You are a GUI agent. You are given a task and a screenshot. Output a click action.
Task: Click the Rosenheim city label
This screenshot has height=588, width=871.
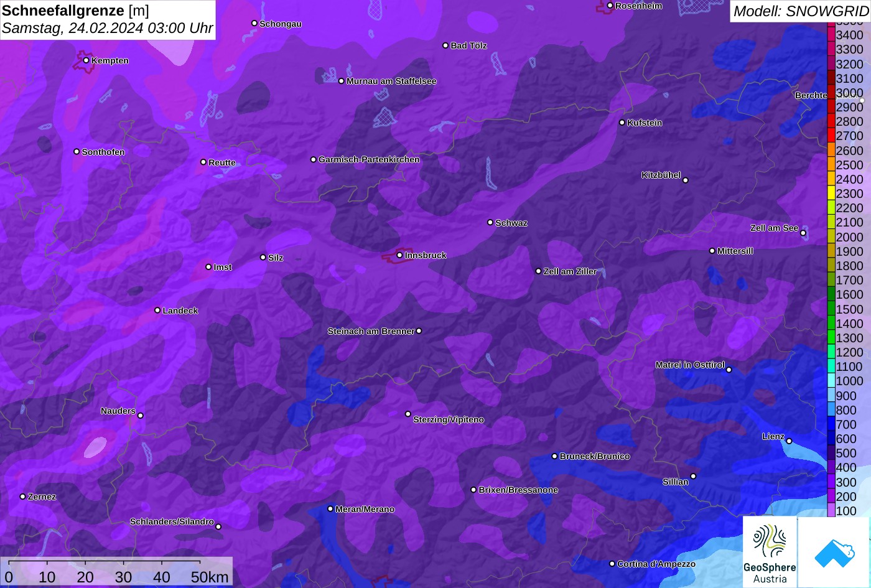click(638, 6)
